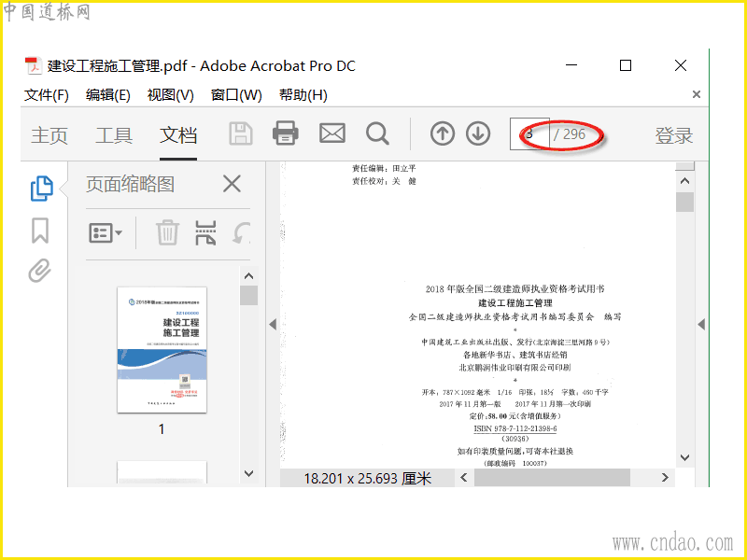Click the ISBN 978-7-112-21398-6 text
The height and width of the screenshot is (560, 747).
[515, 428]
